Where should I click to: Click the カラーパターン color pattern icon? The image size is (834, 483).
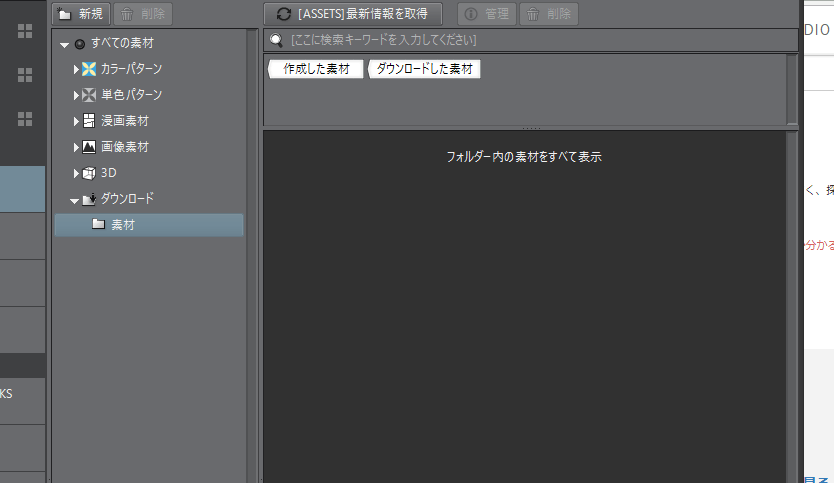(x=89, y=69)
